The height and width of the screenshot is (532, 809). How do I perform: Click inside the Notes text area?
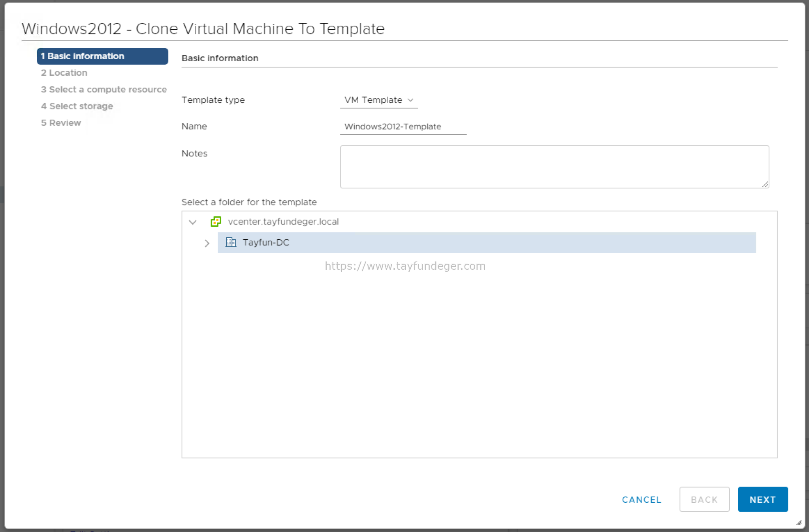pyautogui.click(x=554, y=167)
